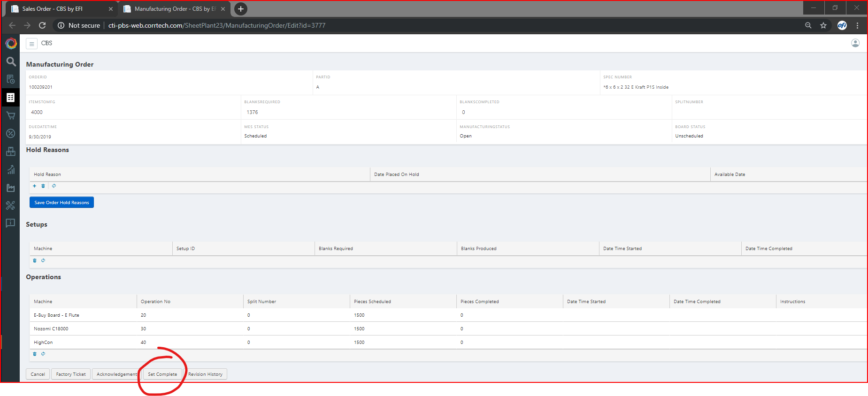
Task: Close the Sales Order tab
Action: 111,9
